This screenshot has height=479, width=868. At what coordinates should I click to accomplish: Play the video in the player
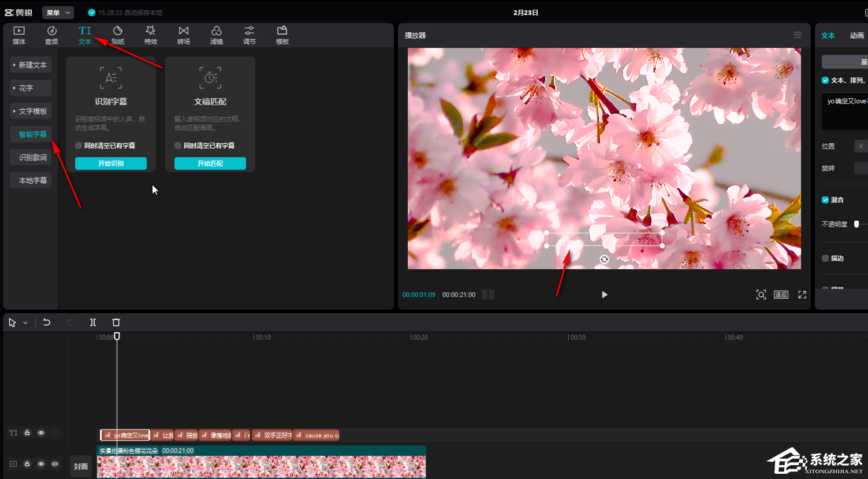pos(604,295)
